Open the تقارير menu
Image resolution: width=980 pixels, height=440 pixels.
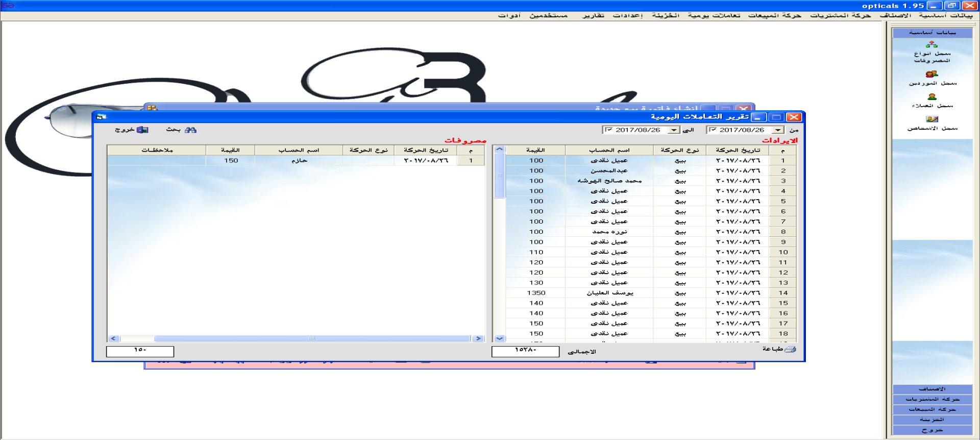point(594,15)
